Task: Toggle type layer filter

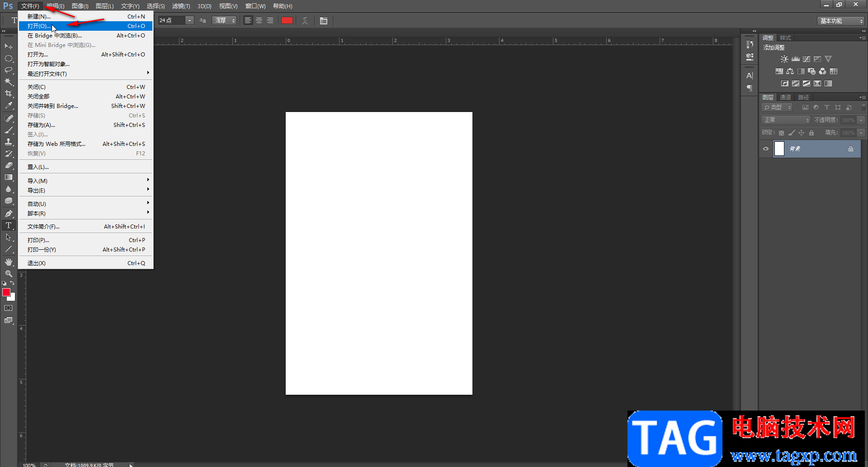Action: coord(827,107)
